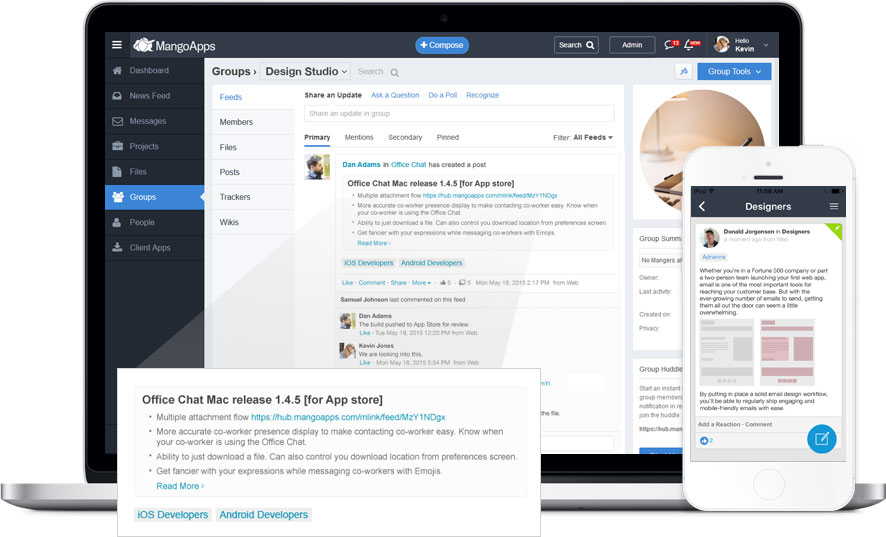886x537 pixels.
Task: Open the Office Chat link in post header
Action: click(x=409, y=164)
